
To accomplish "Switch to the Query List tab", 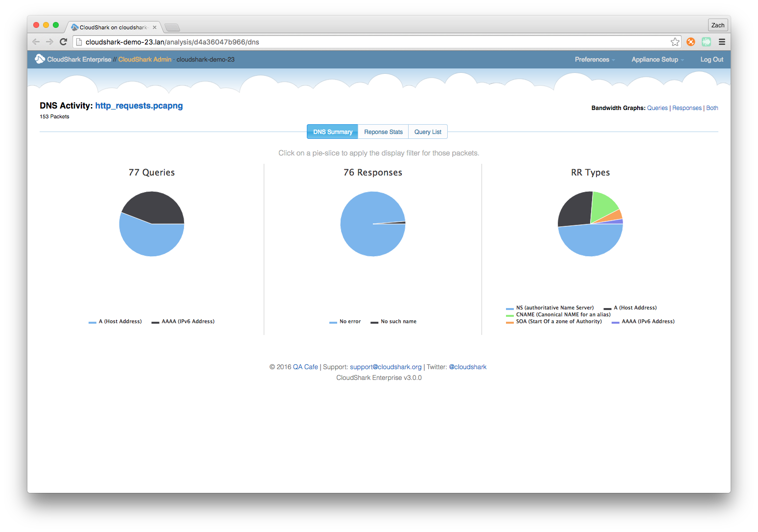I will (428, 132).
